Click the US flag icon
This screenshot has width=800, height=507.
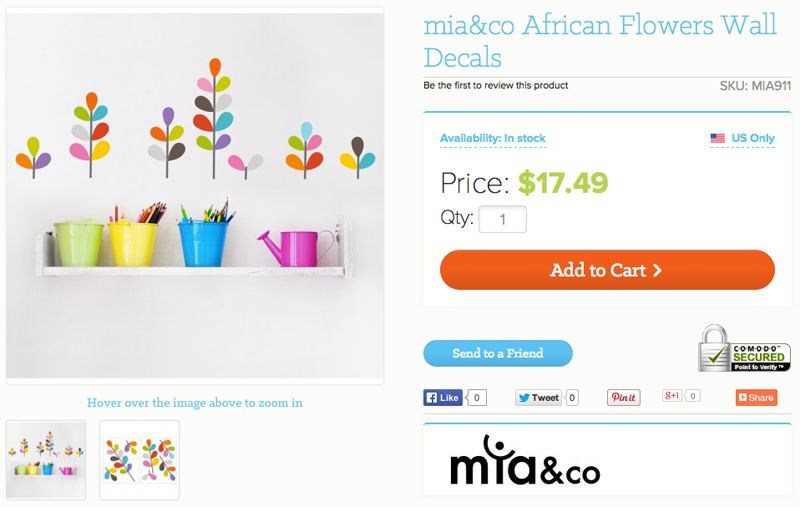click(x=717, y=138)
